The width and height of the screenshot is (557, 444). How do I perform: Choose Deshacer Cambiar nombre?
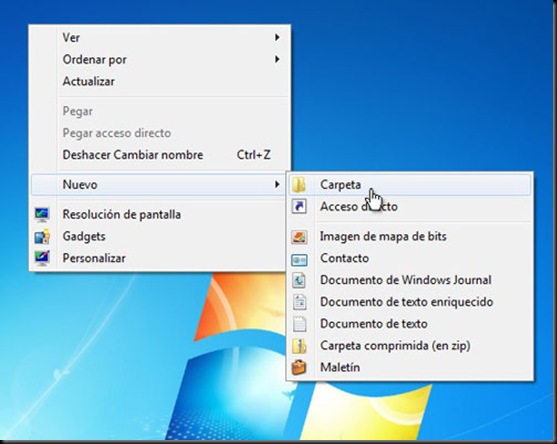point(159,155)
